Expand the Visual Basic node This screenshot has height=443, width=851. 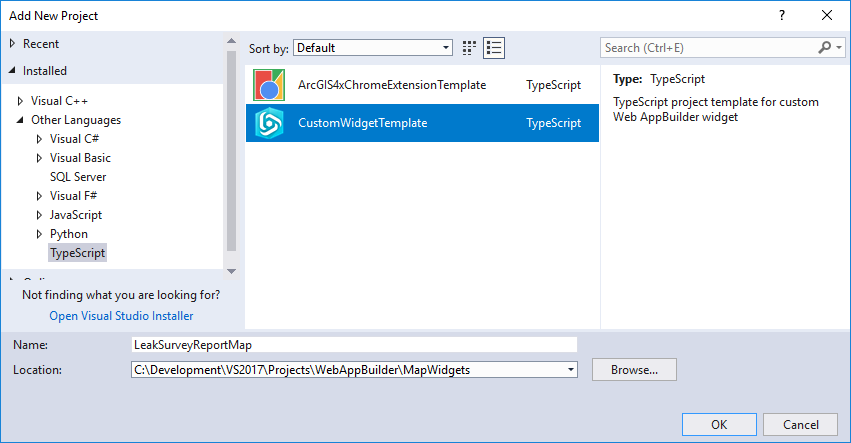pyautogui.click(x=39, y=157)
